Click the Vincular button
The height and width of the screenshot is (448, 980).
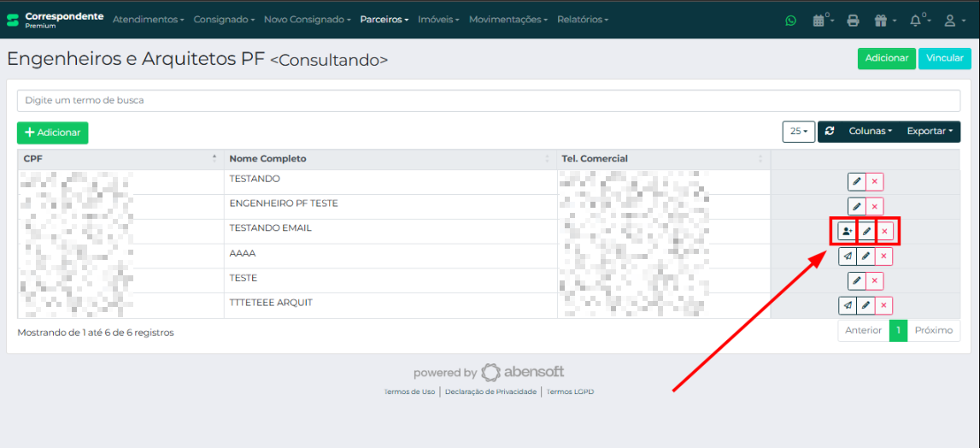(944, 58)
